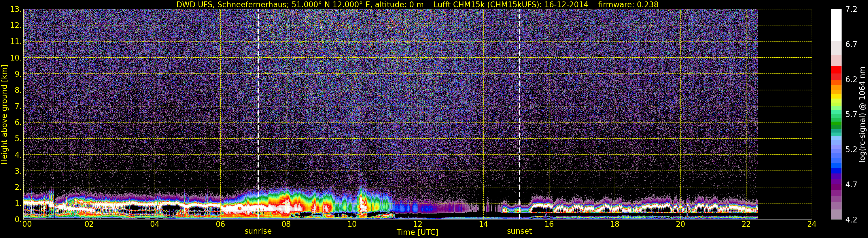The width and height of the screenshot is (868, 238).
Task: Click the colorbar tick label 7.2
Action: 851,10
